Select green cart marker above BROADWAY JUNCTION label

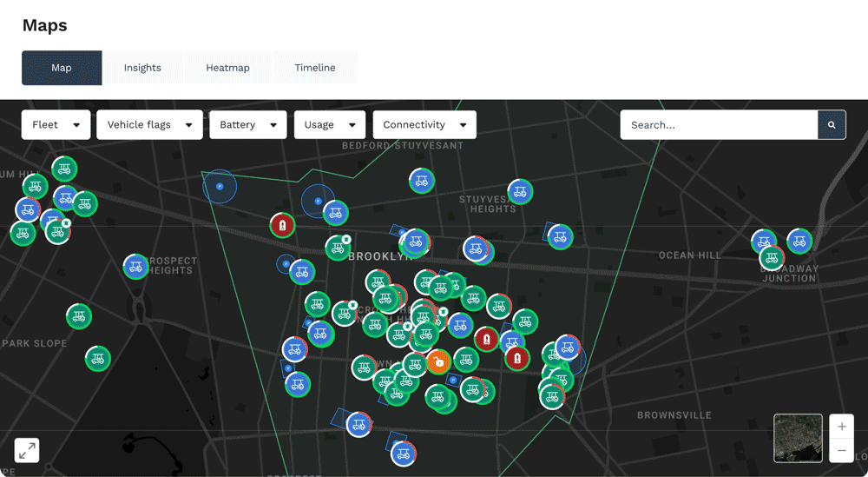tap(772, 257)
